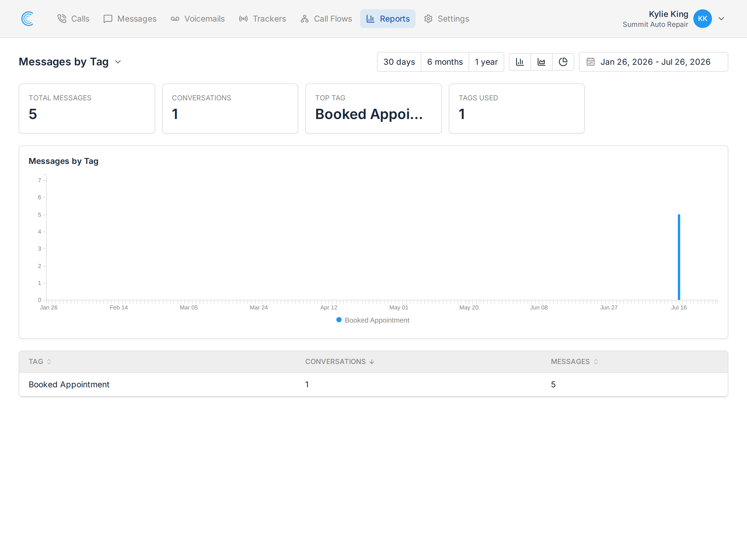Switch to the Trackers tab

[x=262, y=19]
